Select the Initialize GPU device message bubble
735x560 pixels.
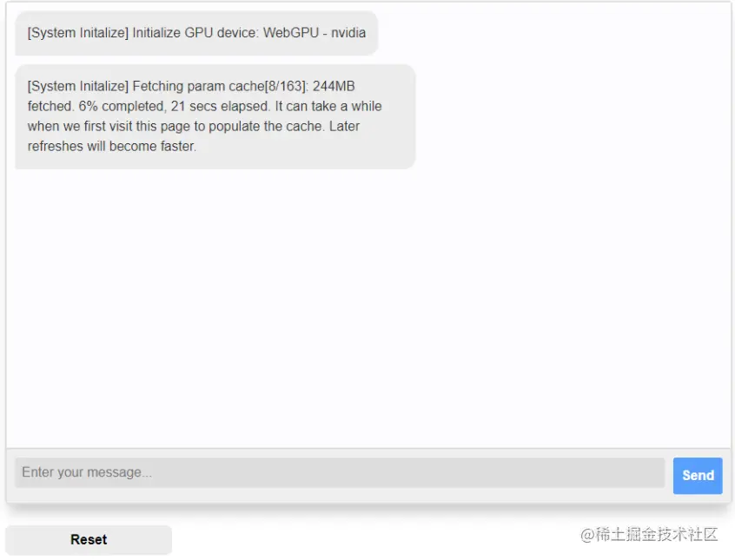click(196, 33)
